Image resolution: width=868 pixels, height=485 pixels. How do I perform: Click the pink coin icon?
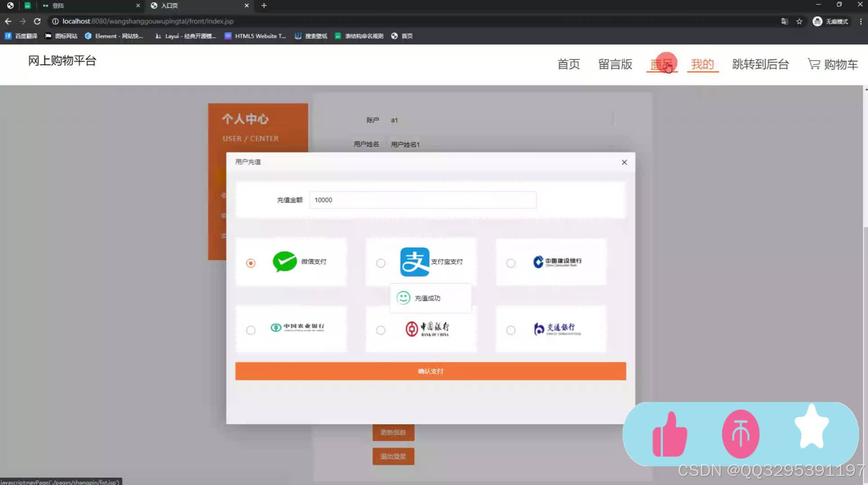(x=740, y=434)
